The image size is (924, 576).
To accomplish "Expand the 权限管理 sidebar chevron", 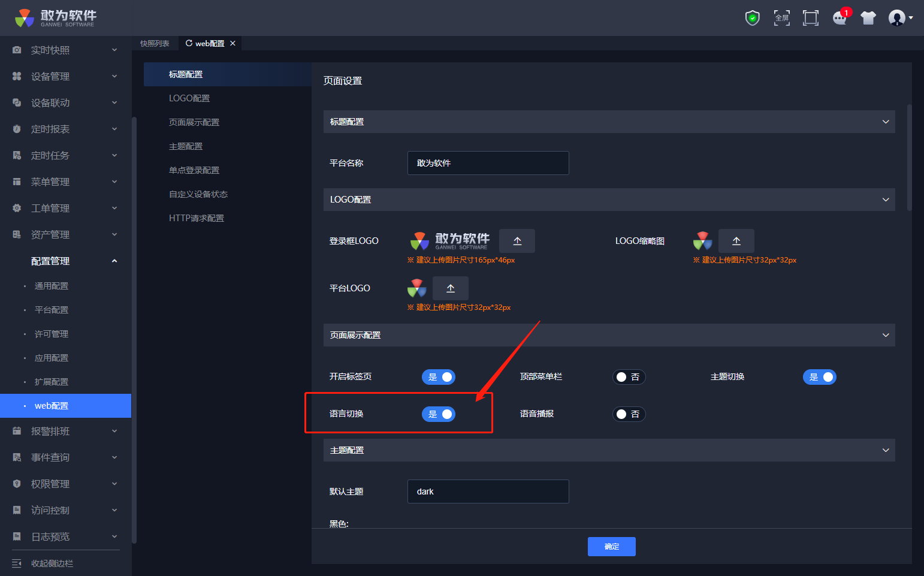I will 114,484.
